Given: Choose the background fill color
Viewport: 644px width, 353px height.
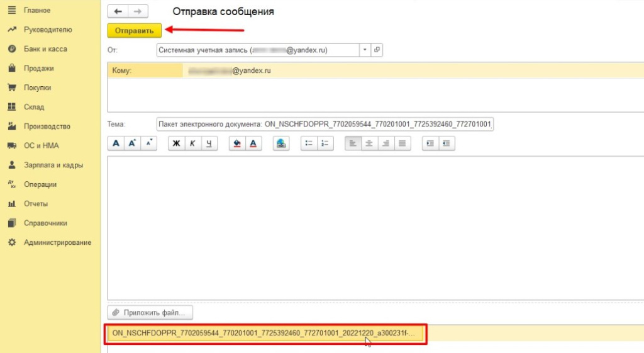Looking at the screenshot, I should tap(237, 143).
